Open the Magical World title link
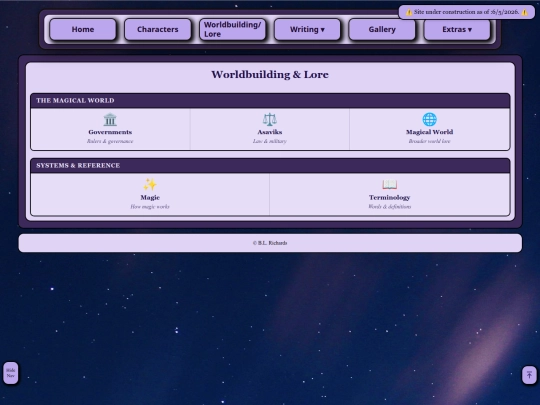Image resolution: width=540 pixels, height=405 pixels. [429, 132]
